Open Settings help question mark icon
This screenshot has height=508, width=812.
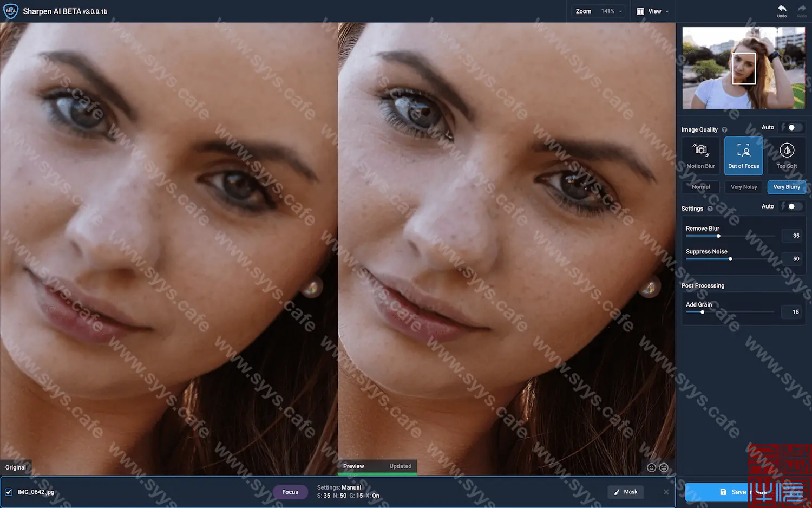(710, 209)
